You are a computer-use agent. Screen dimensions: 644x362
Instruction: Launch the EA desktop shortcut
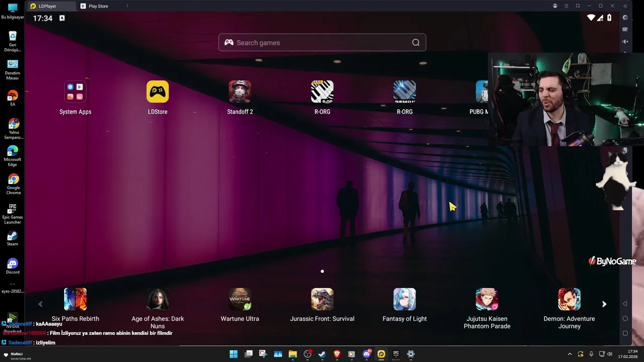pyautogui.click(x=13, y=98)
